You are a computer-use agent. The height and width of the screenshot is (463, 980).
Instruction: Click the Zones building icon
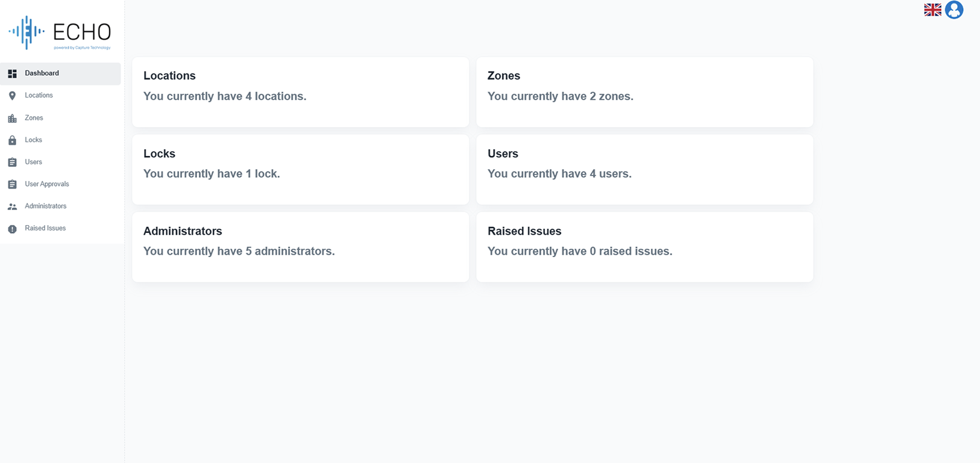12,118
